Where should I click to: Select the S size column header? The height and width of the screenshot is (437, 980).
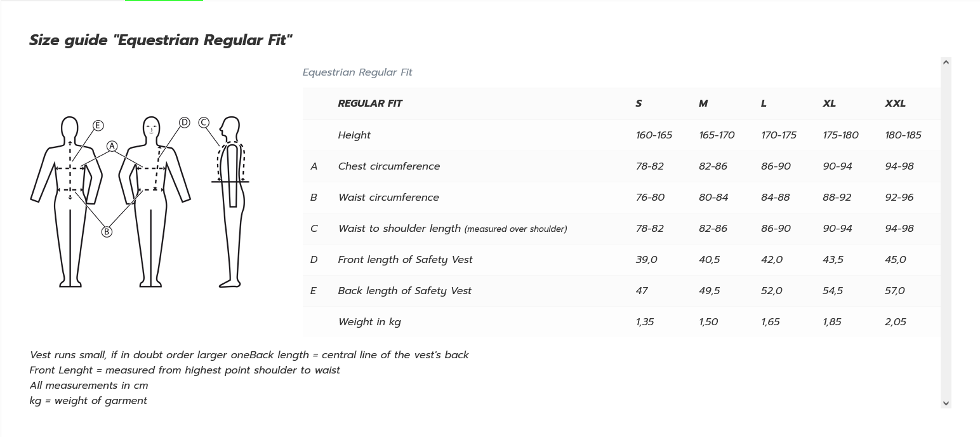(639, 104)
